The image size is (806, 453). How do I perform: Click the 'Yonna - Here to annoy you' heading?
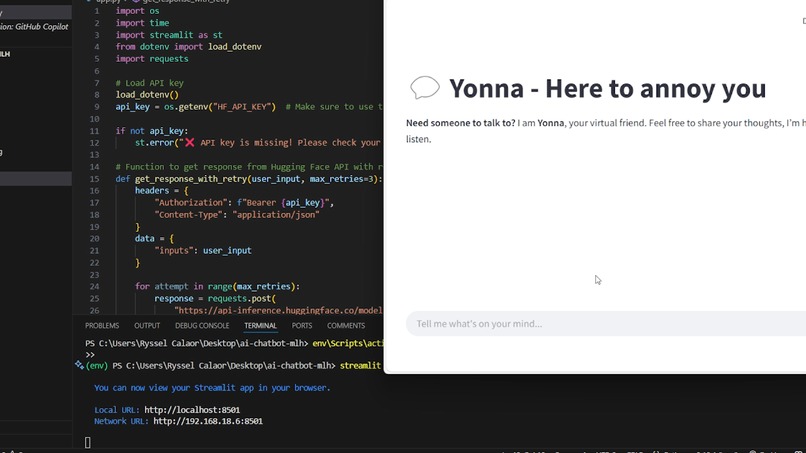pos(608,88)
